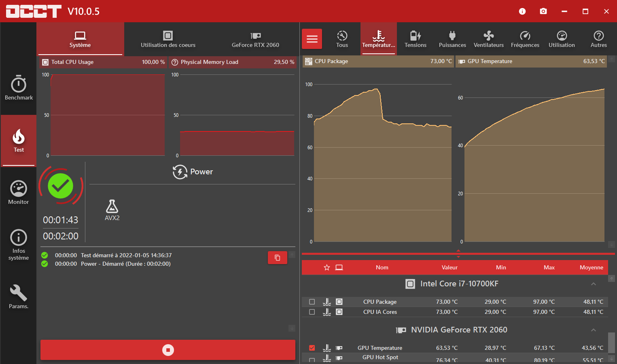This screenshot has width=617, height=364.
Task: Click the chip icon in CPU Package row
Action: point(339,302)
